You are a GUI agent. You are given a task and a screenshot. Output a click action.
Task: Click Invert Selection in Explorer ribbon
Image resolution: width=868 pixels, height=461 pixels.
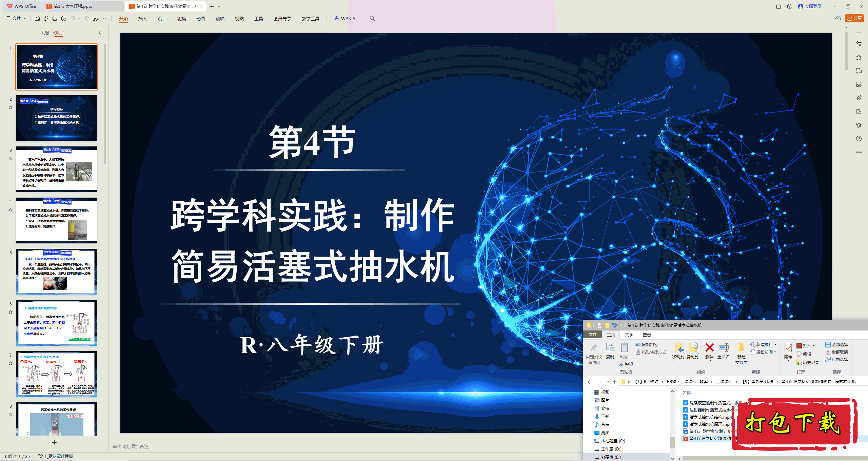point(836,360)
